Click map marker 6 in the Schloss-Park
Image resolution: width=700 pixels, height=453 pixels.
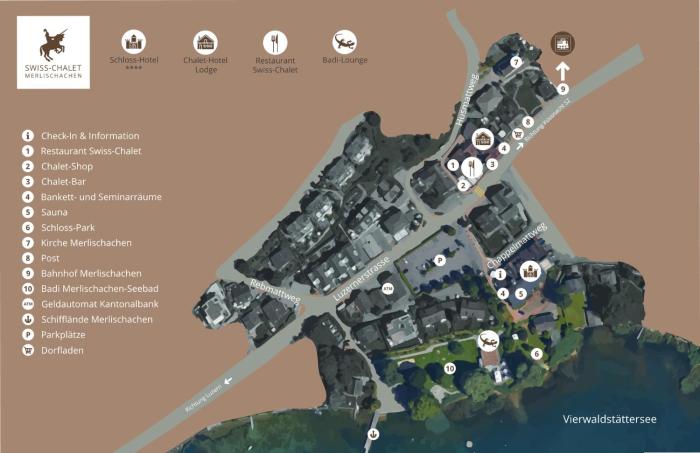536,353
